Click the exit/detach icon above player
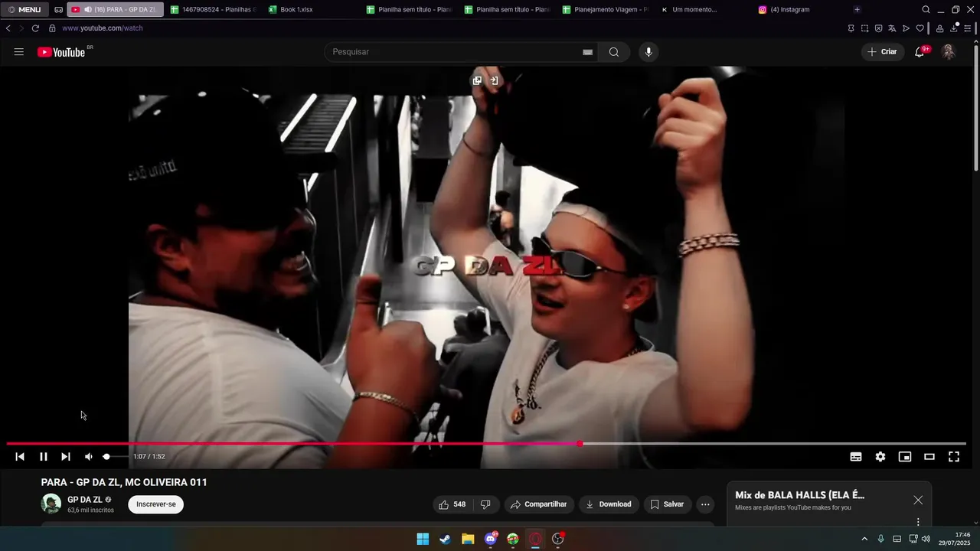This screenshot has height=551, width=980. [495, 80]
